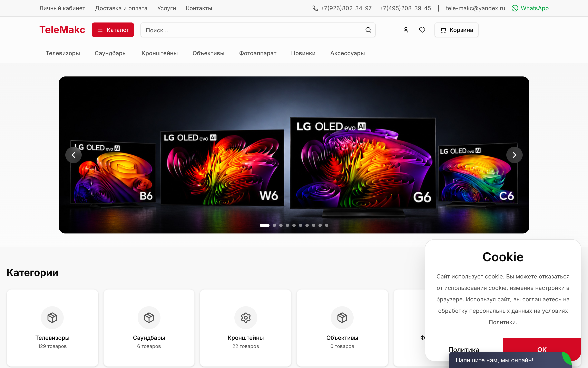Open the Телевизоры category card title
Viewport: 588px width, 368px height.
pos(52,338)
